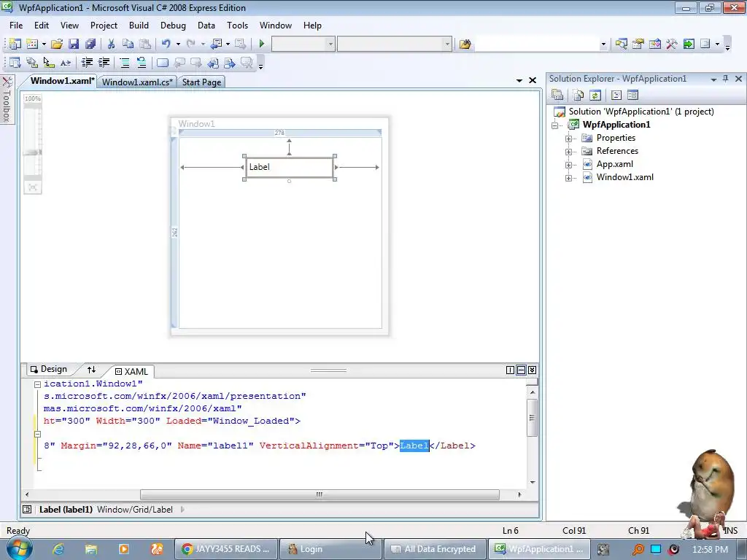Image resolution: width=747 pixels, height=560 pixels.
Task: Comment out selected lines icon
Action: (124, 63)
